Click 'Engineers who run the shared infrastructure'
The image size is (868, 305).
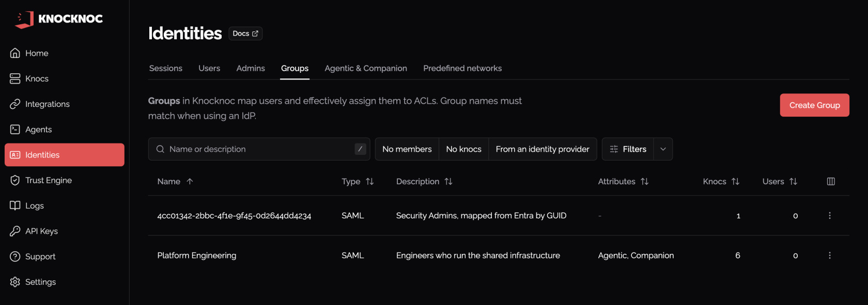(x=478, y=255)
